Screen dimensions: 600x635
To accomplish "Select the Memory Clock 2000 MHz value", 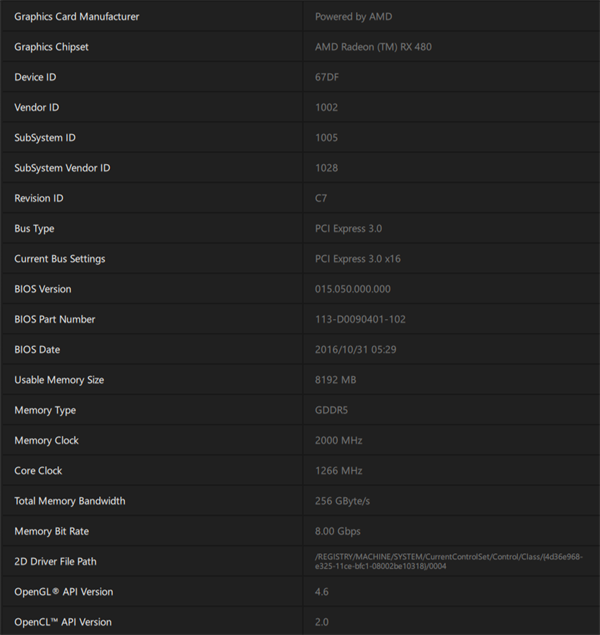I will tap(338, 440).
